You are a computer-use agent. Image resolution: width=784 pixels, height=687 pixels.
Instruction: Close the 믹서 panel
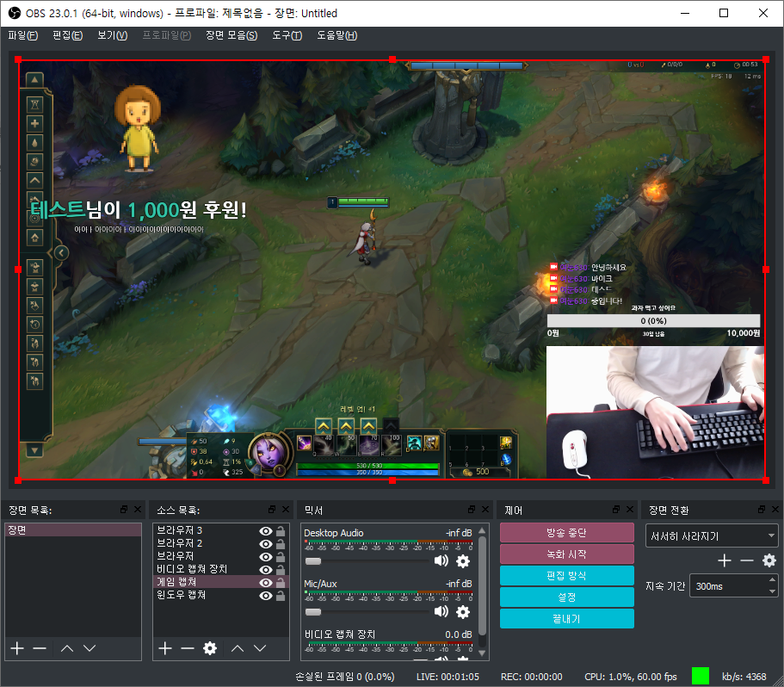click(485, 509)
